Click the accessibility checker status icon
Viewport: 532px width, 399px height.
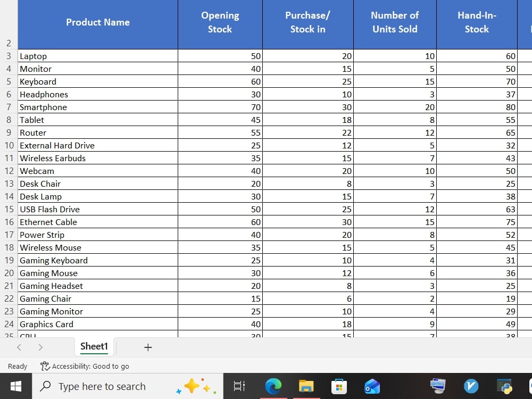[45, 366]
